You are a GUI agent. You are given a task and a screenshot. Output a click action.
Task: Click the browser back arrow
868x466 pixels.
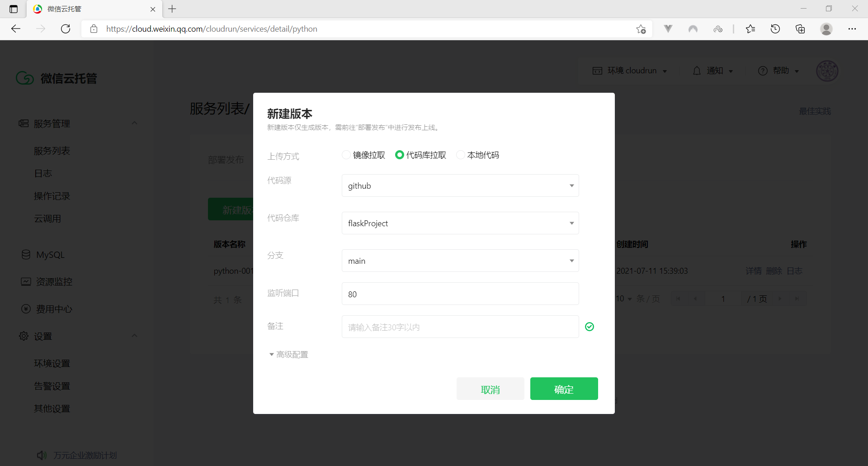(x=16, y=29)
